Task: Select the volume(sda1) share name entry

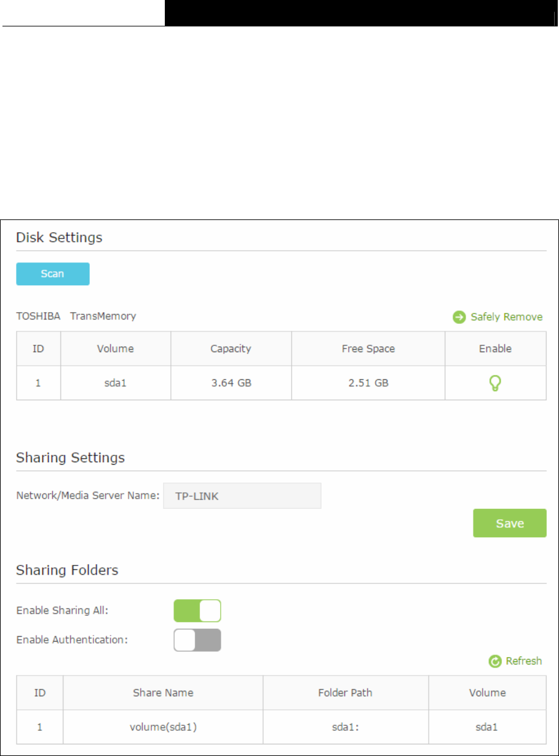Action: pyautogui.click(x=163, y=727)
